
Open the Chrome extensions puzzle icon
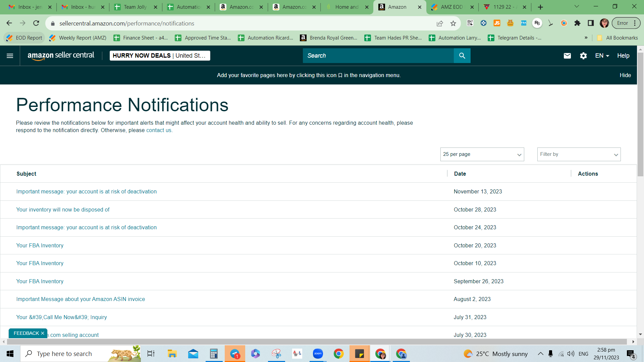[577, 23]
